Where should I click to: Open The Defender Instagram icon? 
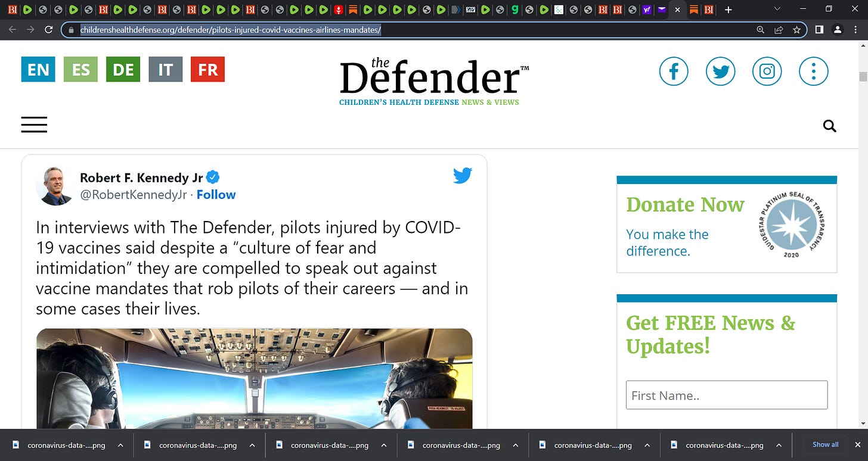tap(767, 71)
